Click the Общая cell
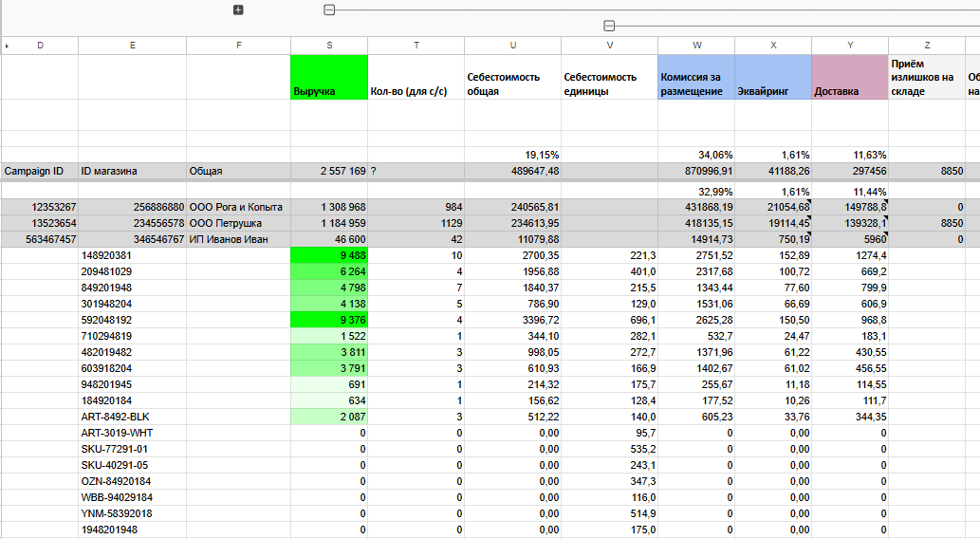Image resolution: width=980 pixels, height=539 pixels. (x=239, y=172)
